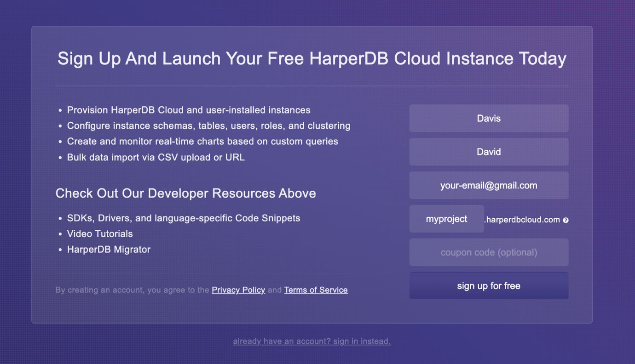This screenshot has width=635, height=364.
Task: Click the Sign Up And Launch heading
Action: 312,58
